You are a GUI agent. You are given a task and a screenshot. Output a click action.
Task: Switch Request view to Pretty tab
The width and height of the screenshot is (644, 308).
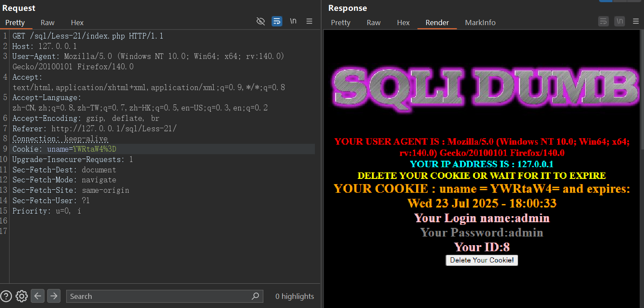(x=15, y=23)
